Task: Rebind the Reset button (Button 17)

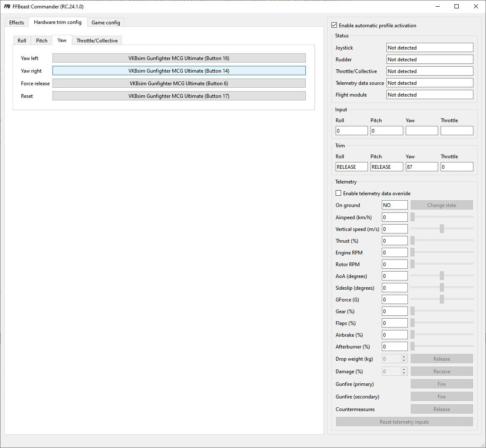Action: [179, 96]
